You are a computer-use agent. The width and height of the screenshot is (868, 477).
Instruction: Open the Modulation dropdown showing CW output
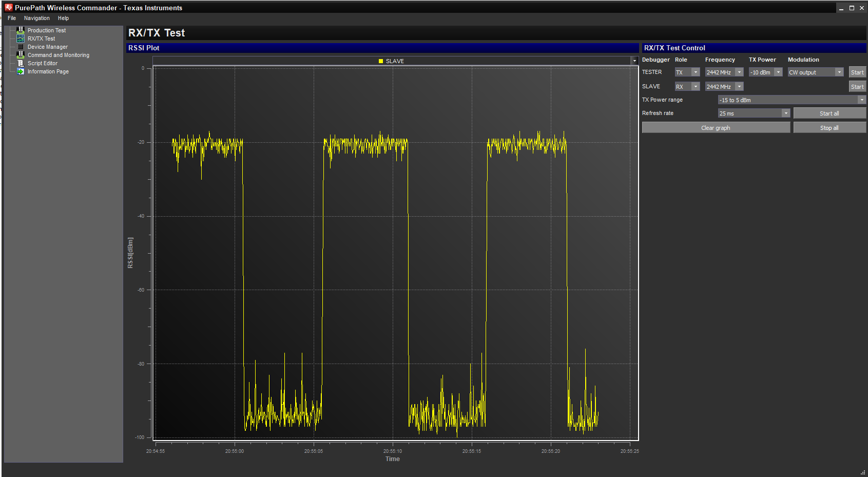click(816, 72)
